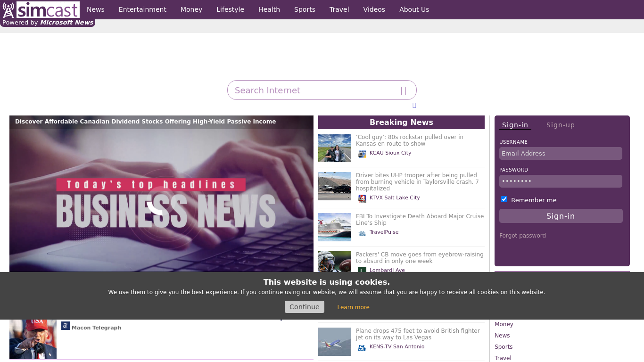Click the KENS-TV San Antonio source name
This screenshot has width=644, height=362.
pos(397,346)
